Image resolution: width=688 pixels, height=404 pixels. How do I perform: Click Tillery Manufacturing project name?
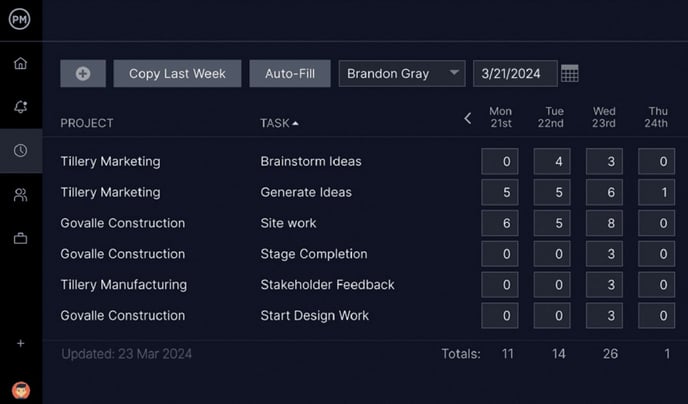coord(124,285)
